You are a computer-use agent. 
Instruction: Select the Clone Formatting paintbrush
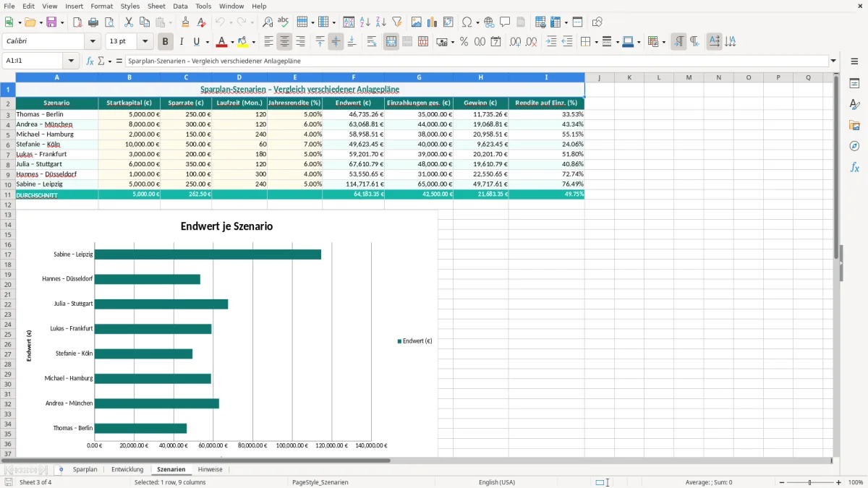pyautogui.click(x=186, y=22)
